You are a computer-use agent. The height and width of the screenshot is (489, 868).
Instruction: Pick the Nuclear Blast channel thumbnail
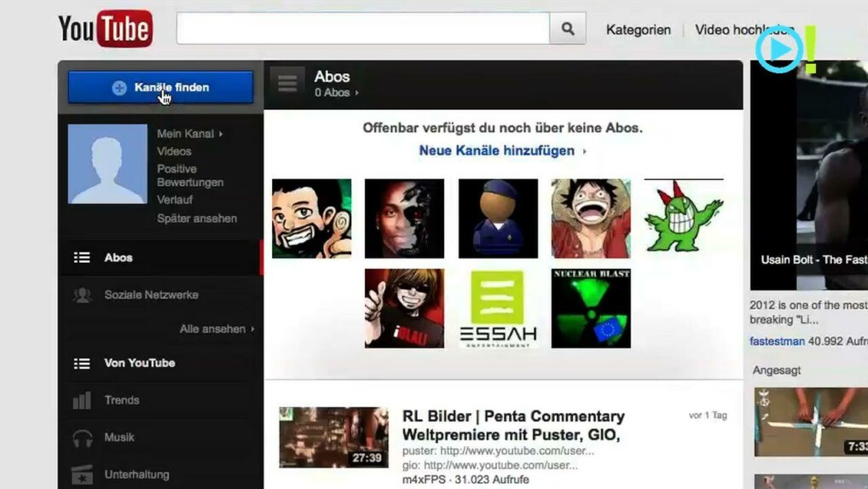coord(591,308)
